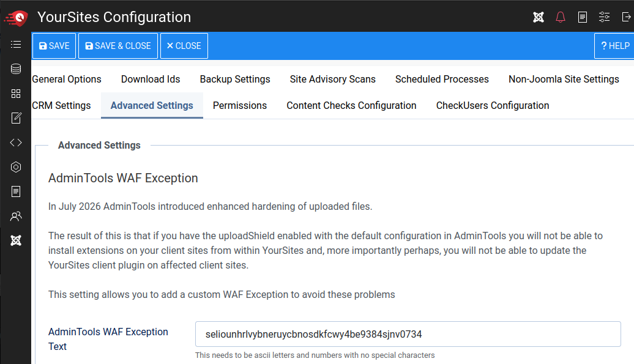Viewport: 634px width, 364px height.
Task: Switch to CRM Settings tab
Action: (61, 105)
